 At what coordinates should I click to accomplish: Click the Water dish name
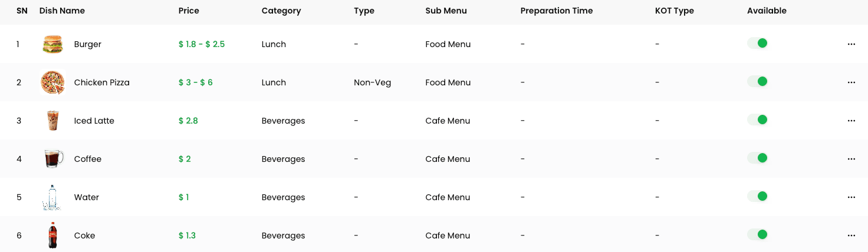[87, 197]
